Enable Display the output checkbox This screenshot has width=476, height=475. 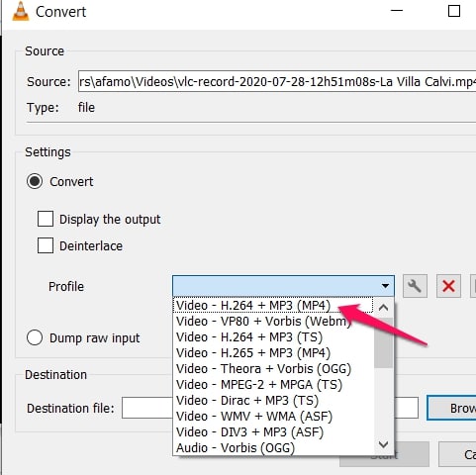pos(46,219)
